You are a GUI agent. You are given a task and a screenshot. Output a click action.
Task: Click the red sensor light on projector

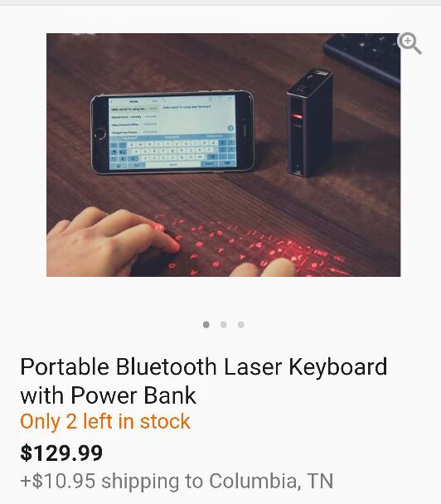coord(298,116)
